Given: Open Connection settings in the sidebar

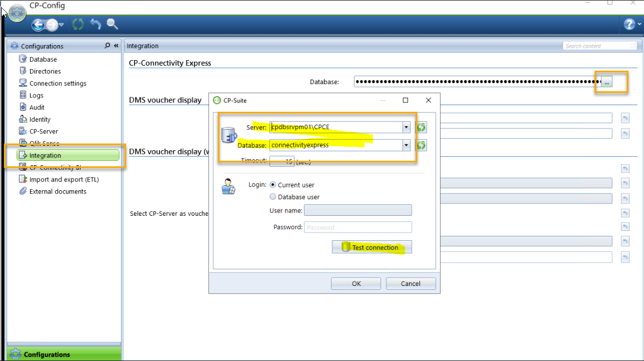Looking at the screenshot, I should (58, 83).
